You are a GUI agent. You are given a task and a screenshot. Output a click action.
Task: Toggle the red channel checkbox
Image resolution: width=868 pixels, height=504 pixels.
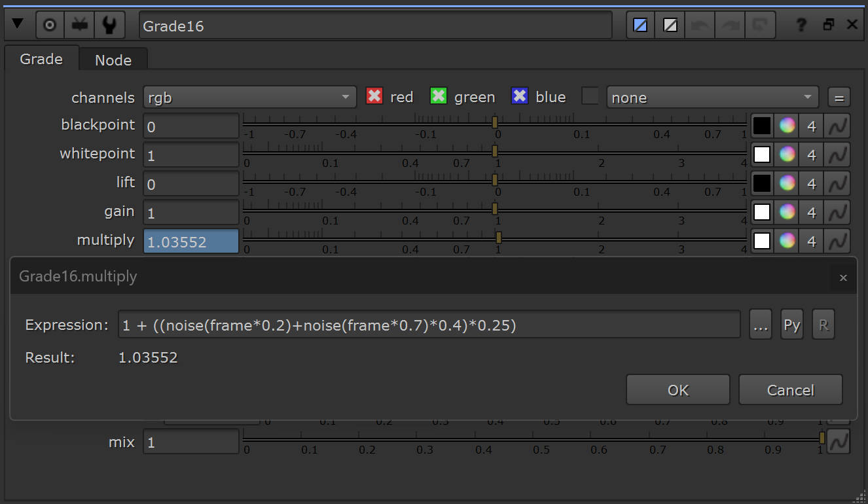tap(374, 96)
